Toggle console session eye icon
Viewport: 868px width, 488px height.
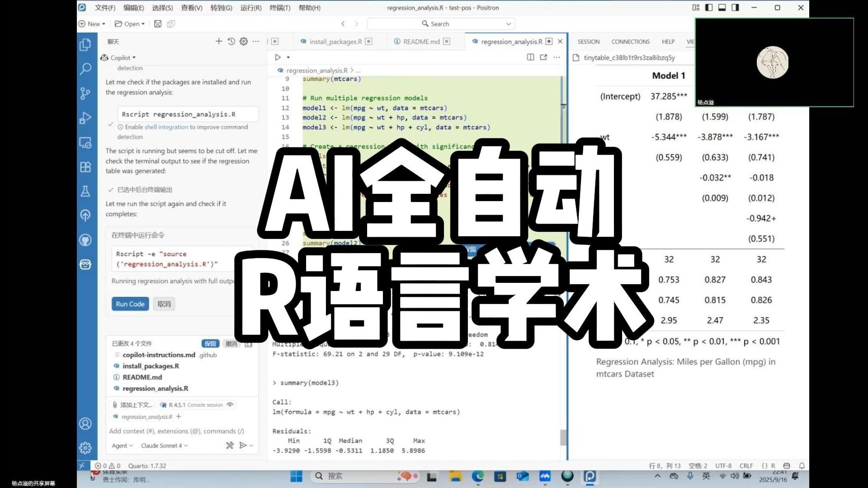[x=230, y=405]
